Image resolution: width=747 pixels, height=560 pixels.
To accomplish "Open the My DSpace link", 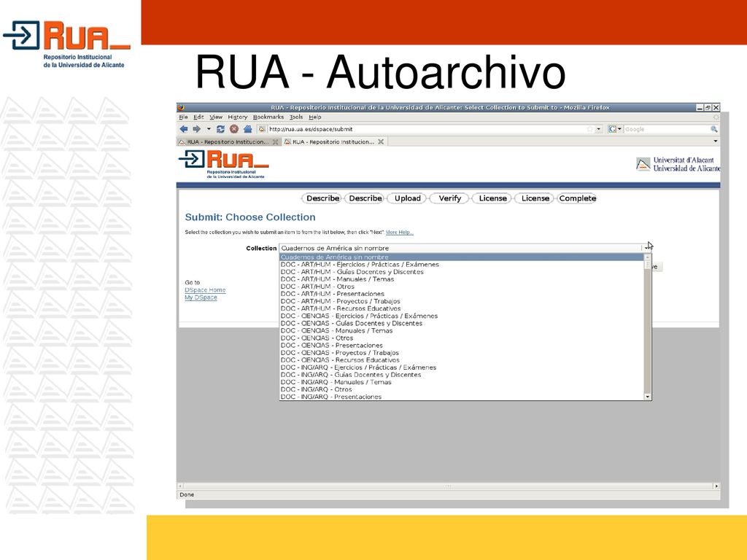I will 201,297.
